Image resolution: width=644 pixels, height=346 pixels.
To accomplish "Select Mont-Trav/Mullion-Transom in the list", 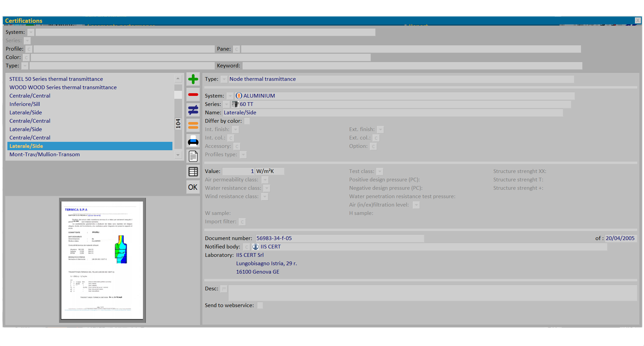I will click(x=45, y=155).
